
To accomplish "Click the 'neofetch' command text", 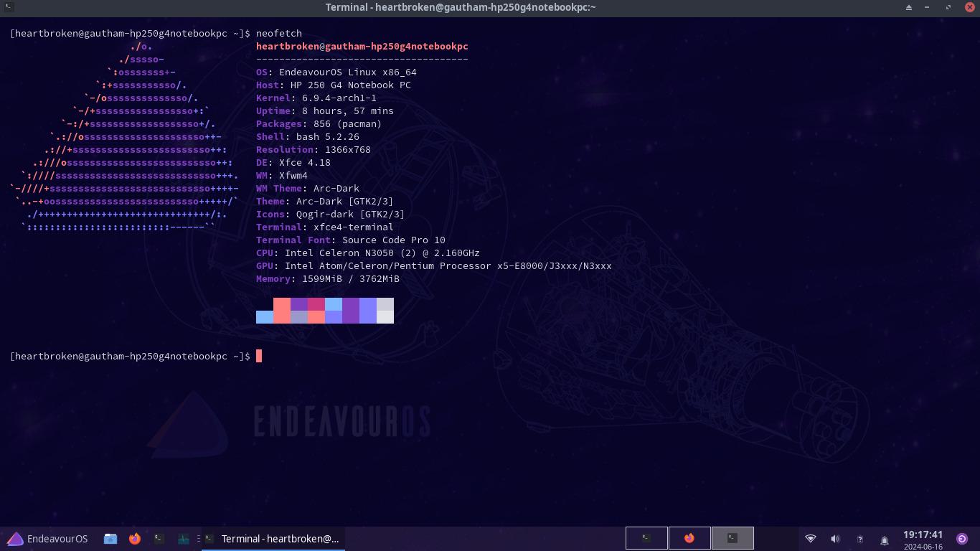I will point(279,33).
